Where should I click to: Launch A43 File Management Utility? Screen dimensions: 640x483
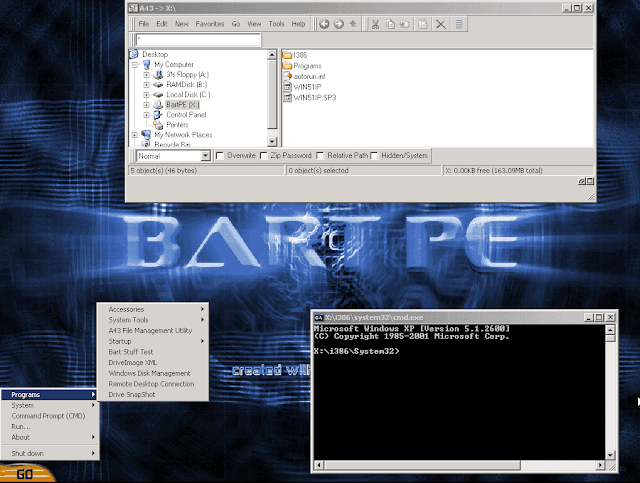(x=153, y=331)
